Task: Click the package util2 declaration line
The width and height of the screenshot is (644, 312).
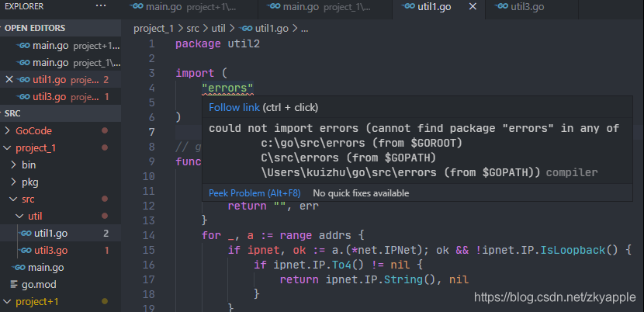Action: point(218,44)
